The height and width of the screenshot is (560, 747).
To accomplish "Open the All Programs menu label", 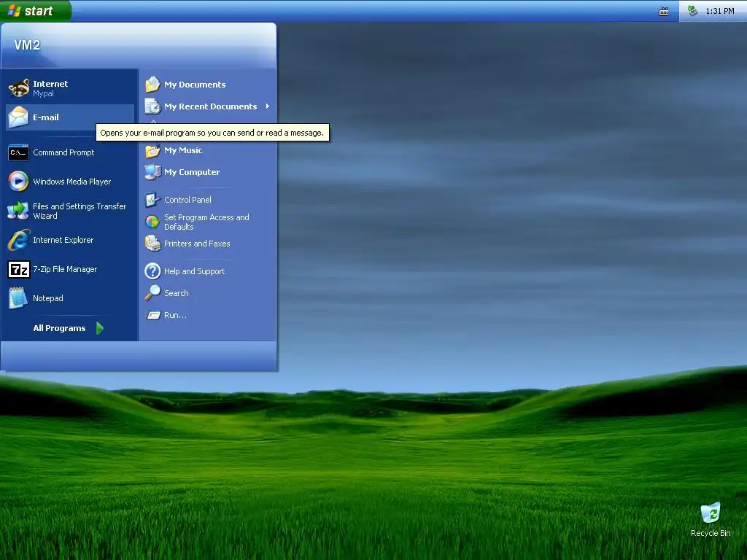I will tap(60, 328).
